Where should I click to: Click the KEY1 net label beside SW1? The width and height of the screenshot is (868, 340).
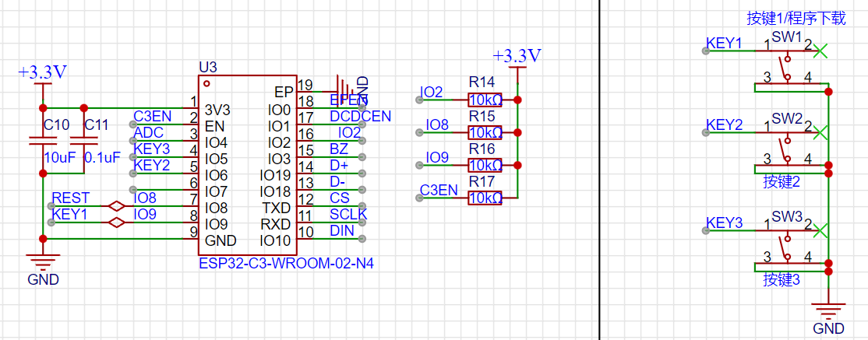(x=724, y=43)
